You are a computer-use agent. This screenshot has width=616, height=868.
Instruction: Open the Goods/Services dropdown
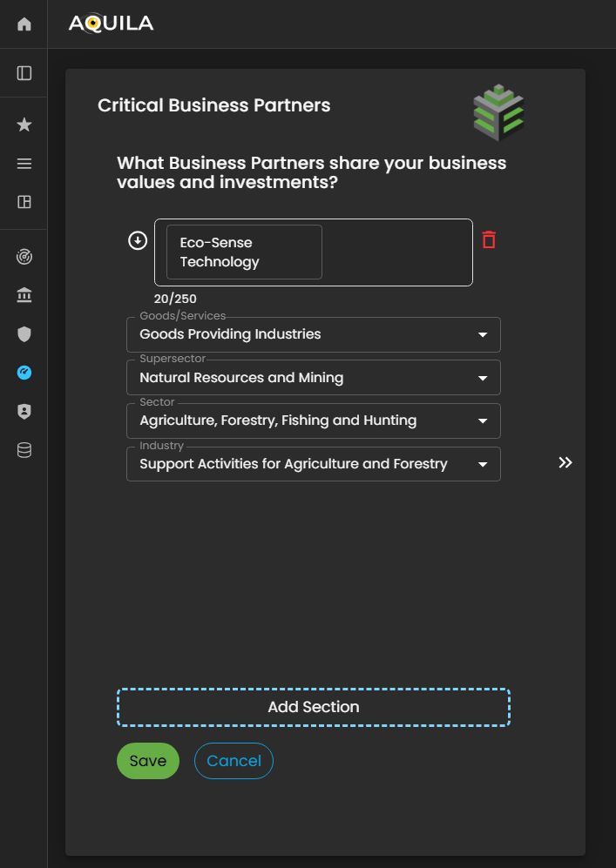coord(313,334)
